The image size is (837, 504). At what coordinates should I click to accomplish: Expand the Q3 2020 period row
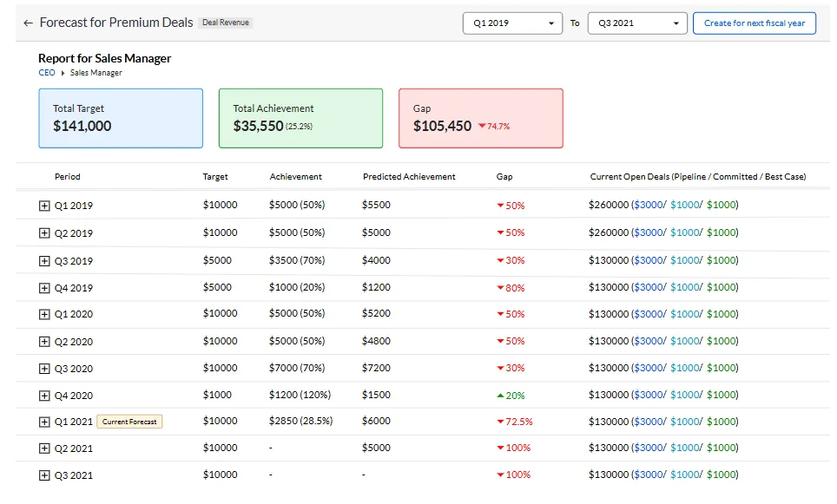click(x=44, y=369)
